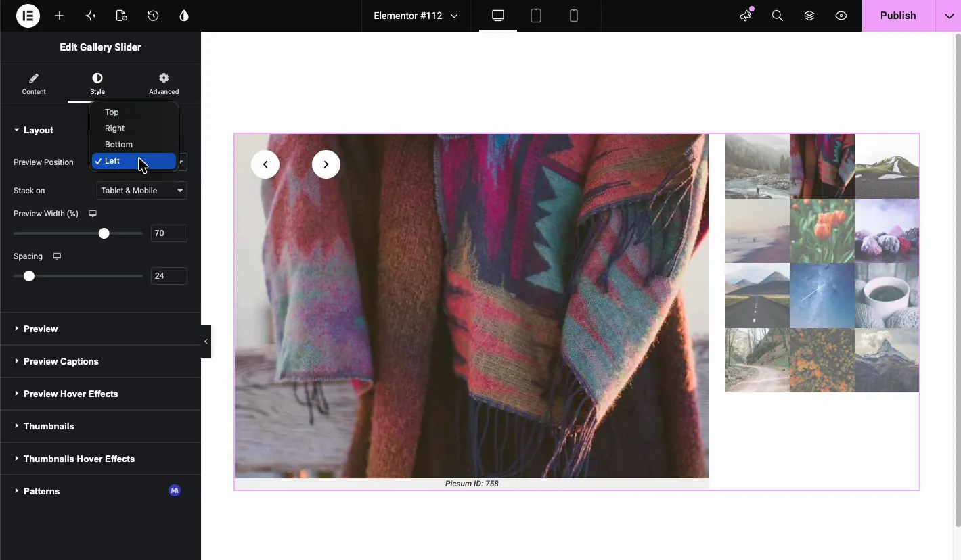Edit the Spacing value 24
The image size is (961, 560).
pos(169,276)
